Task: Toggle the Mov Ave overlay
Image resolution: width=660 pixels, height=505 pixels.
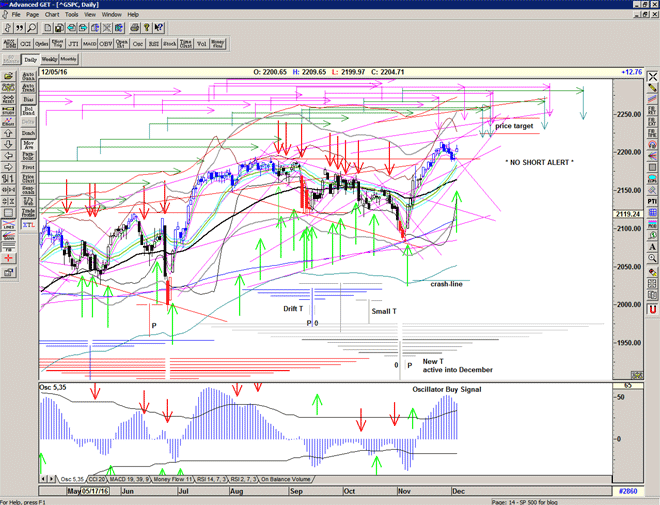Action: (28, 144)
